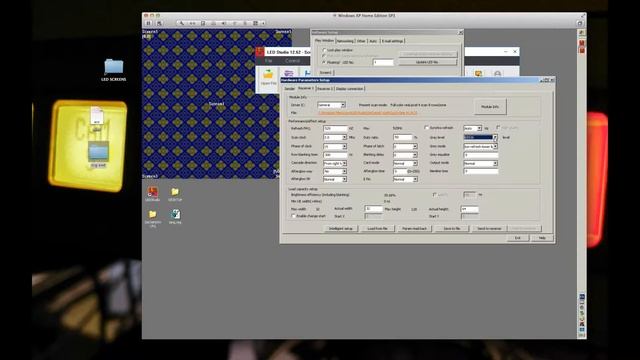Click Save to file button

tap(451, 229)
